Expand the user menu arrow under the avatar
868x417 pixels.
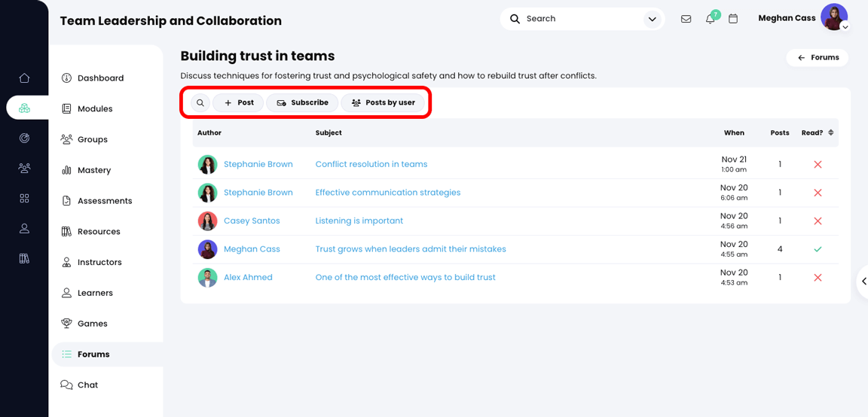coord(844,26)
